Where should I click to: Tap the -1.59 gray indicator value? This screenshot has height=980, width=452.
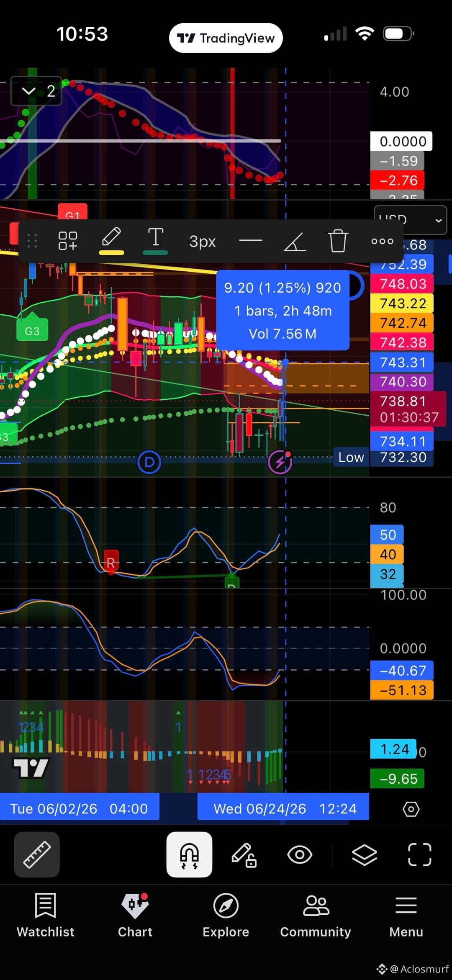click(x=398, y=161)
